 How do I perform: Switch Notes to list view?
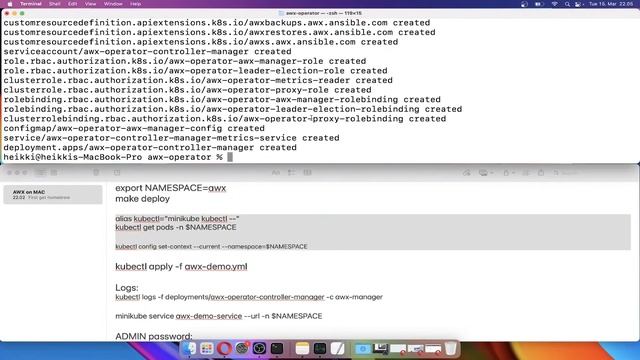(x=40, y=173)
